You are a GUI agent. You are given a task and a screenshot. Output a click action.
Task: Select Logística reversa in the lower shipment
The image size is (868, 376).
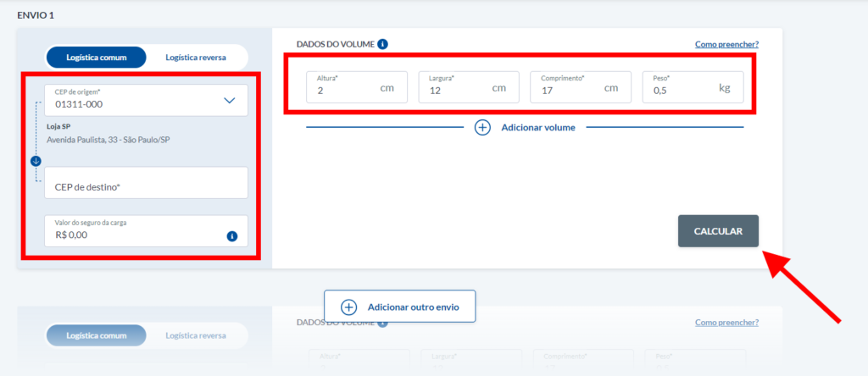196,335
